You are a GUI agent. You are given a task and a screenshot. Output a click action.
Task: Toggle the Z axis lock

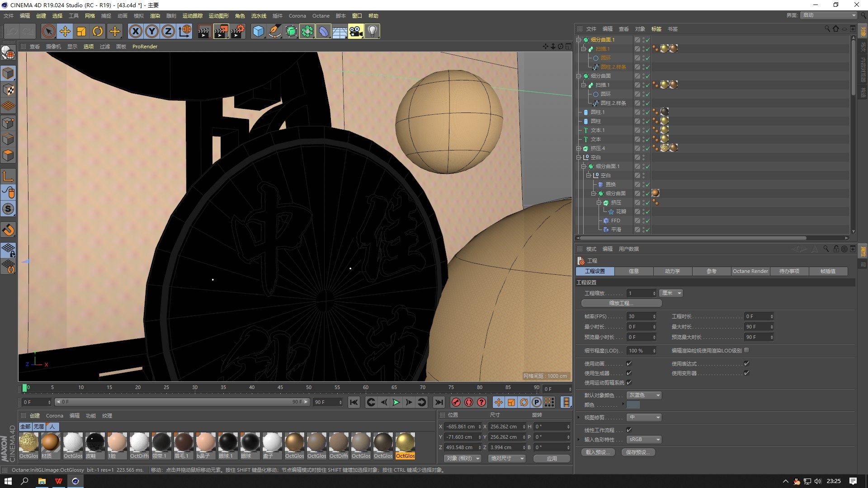(x=168, y=31)
